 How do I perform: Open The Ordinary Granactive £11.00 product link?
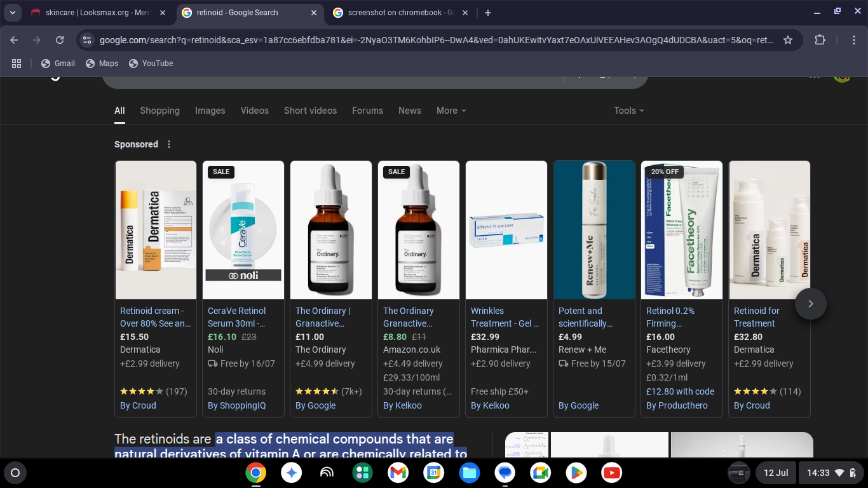[x=323, y=317]
